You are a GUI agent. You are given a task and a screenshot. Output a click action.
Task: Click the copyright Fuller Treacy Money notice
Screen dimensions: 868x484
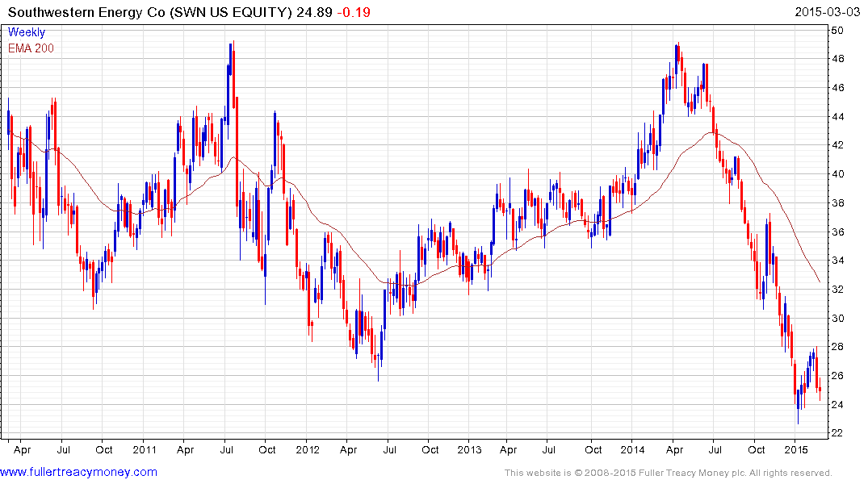click(669, 473)
